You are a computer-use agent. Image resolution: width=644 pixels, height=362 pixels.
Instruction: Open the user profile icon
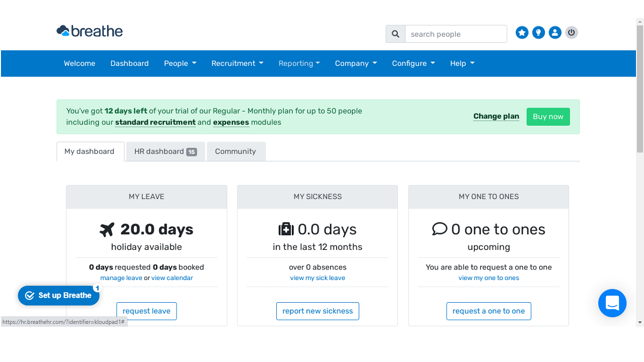point(555,33)
